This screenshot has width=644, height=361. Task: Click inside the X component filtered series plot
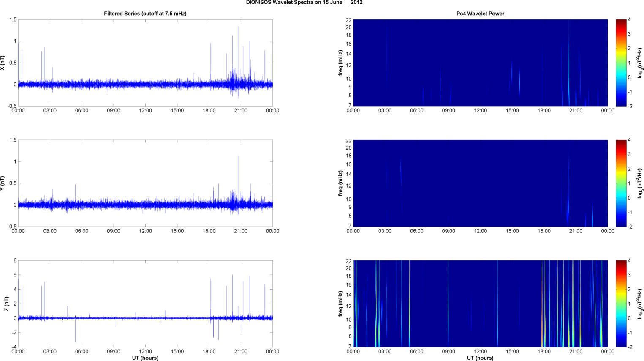[x=145, y=63]
